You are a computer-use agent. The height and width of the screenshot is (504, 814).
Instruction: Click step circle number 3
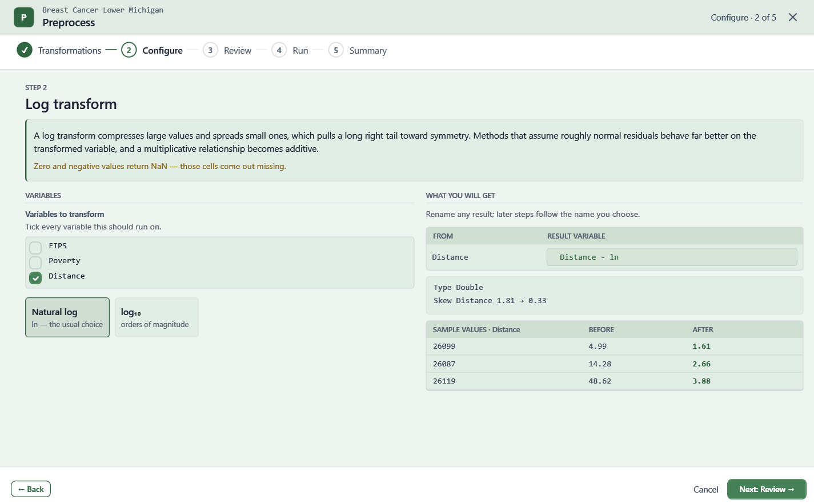(210, 50)
